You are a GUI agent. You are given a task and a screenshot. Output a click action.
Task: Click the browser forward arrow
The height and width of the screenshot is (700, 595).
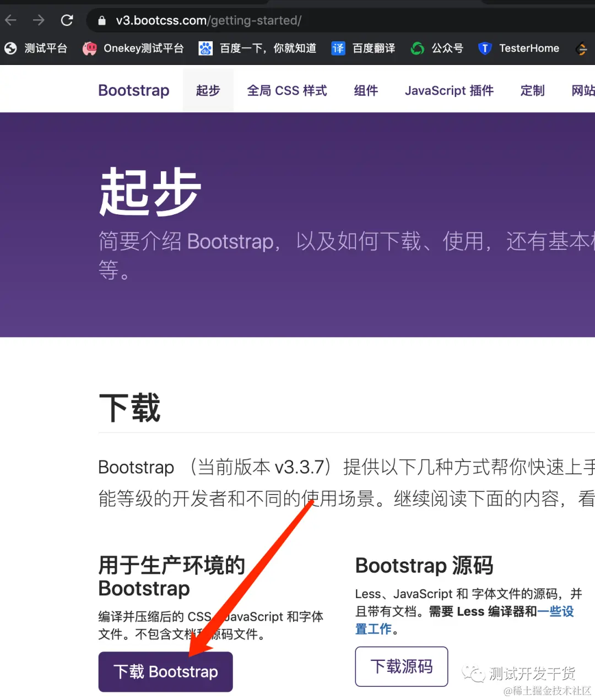point(39,20)
